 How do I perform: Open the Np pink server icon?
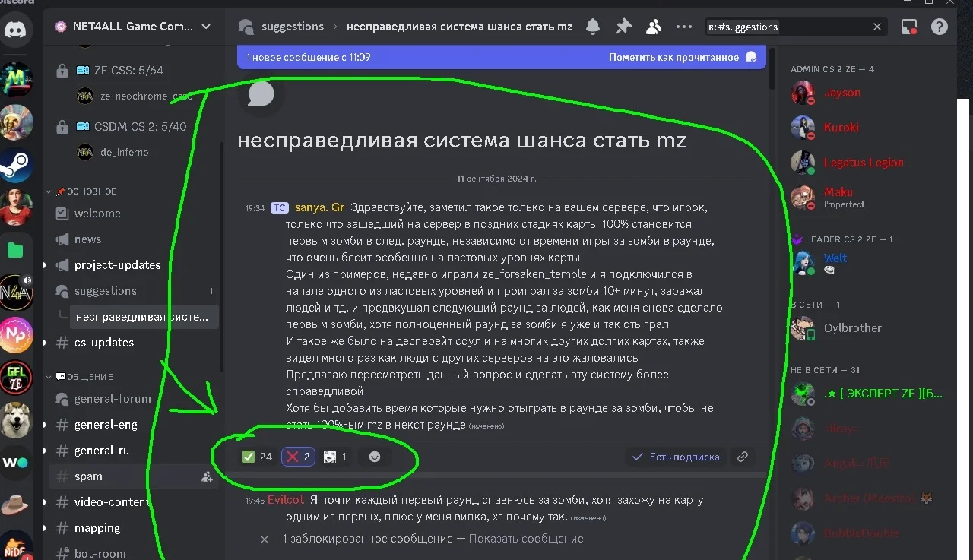pos(16,335)
